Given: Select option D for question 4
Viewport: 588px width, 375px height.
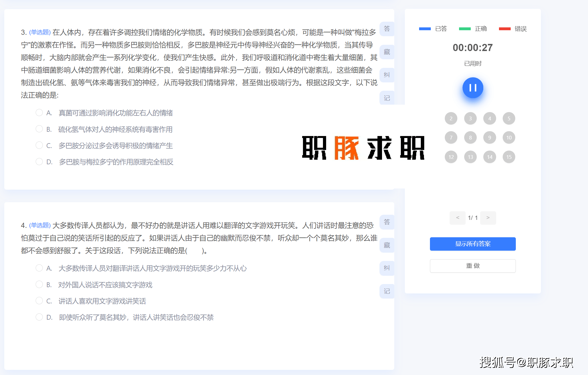Looking at the screenshot, I should click(x=39, y=317).
